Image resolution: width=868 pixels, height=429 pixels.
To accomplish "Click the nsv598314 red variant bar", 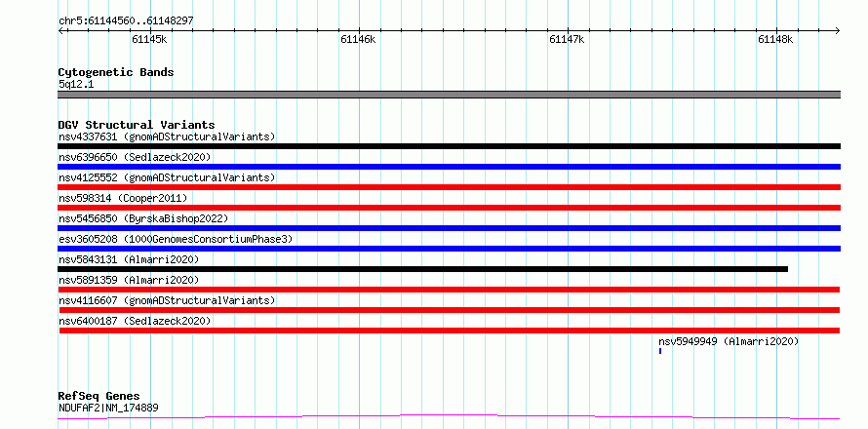I will [449, 208].
